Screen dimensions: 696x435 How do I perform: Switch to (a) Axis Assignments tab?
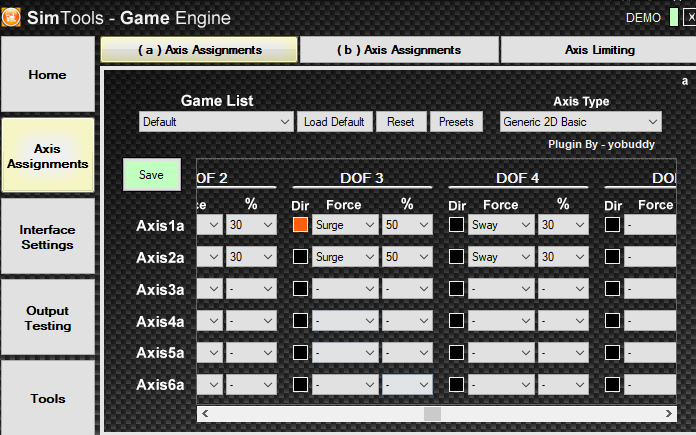coord(199,50)
